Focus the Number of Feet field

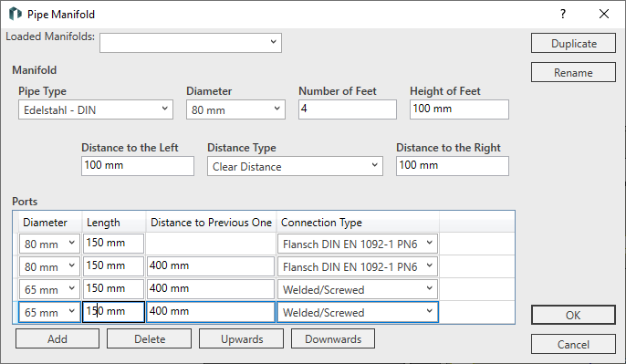point(348,109)
